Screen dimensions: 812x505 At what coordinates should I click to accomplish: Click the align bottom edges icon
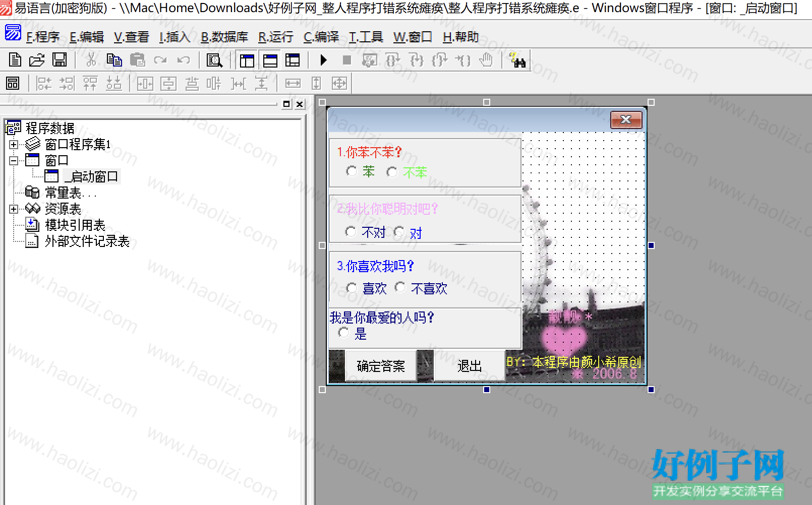[114, 83]
